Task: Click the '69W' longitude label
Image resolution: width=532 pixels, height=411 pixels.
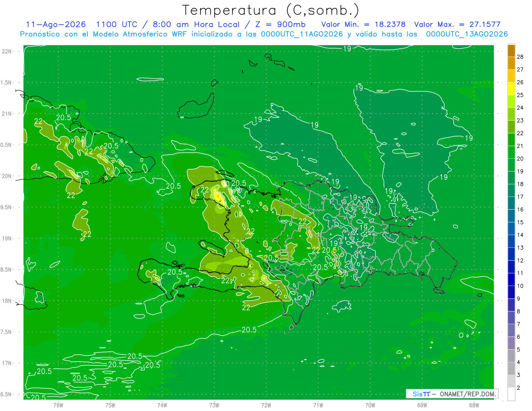Action: click(x=422, y=405)
